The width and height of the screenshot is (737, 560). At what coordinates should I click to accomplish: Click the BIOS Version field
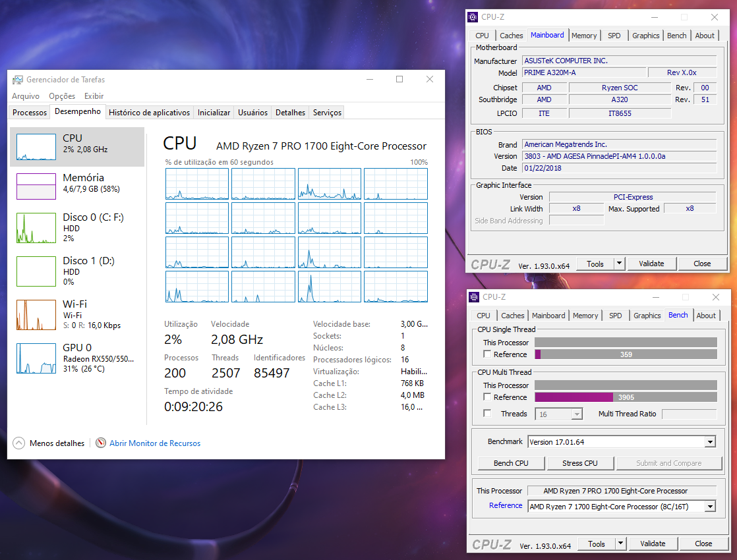(x=620, y=156)
